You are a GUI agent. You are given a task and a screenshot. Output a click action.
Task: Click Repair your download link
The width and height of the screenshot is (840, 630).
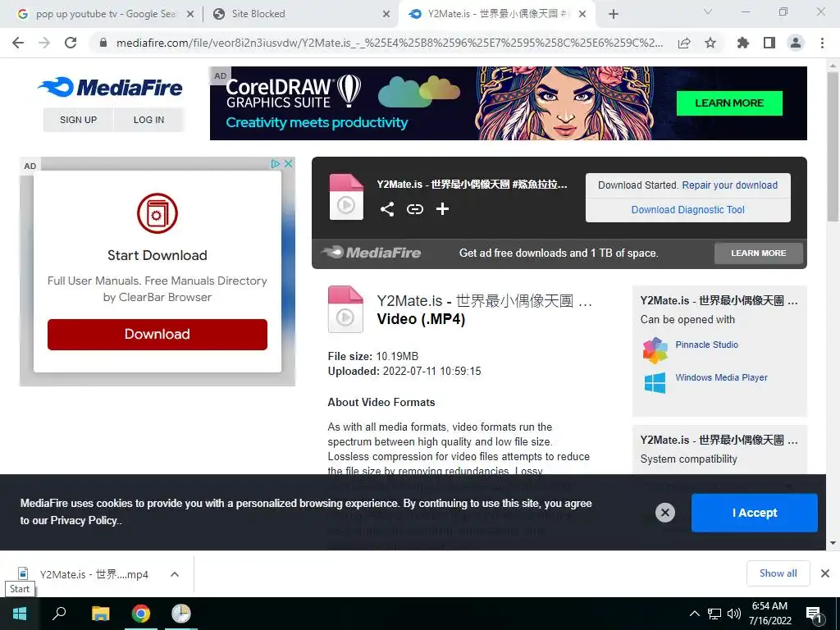729,185
